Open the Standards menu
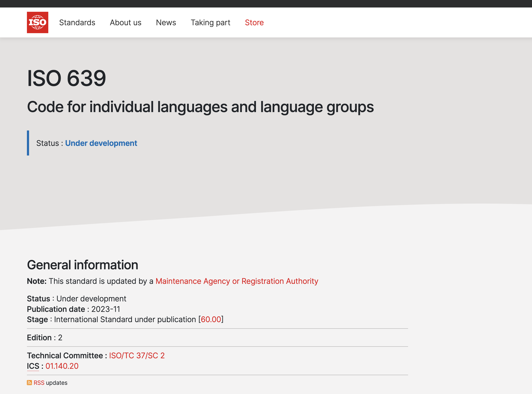The image size is (532, 394). pos(77,22)
